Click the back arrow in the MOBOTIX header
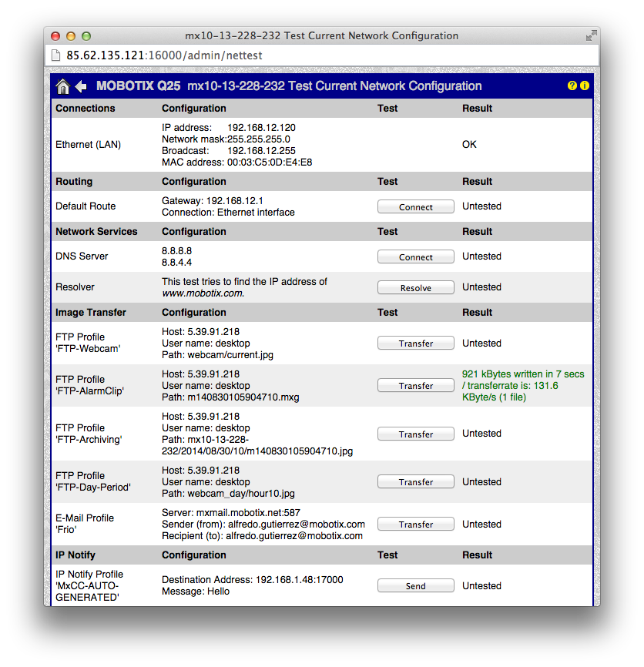 pyautogui.click(x=81, y=86)
